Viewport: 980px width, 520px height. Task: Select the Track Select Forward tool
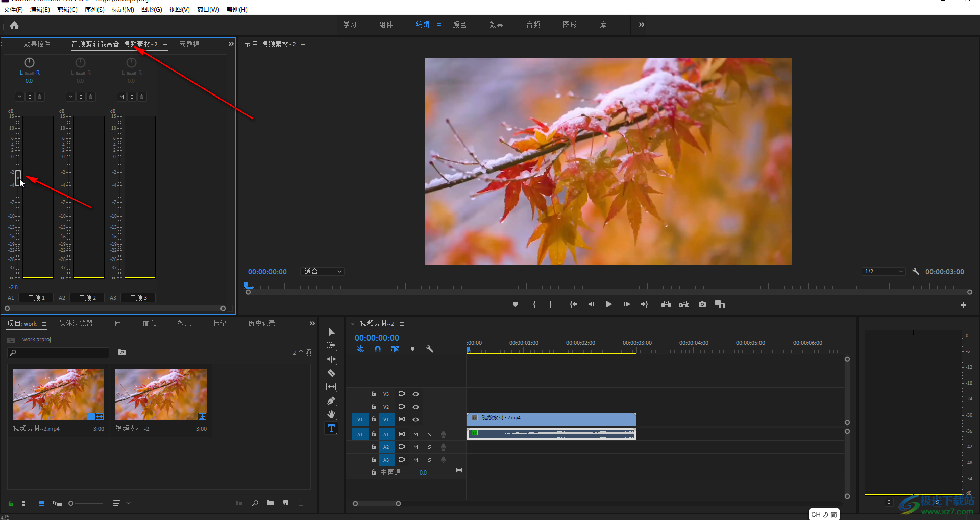point(331,345)
